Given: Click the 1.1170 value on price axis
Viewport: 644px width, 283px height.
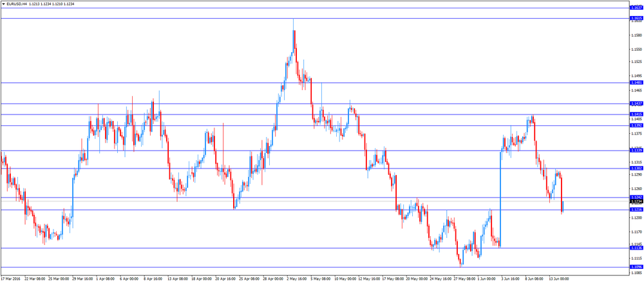Looking at the screenshot, I should 636,232.
